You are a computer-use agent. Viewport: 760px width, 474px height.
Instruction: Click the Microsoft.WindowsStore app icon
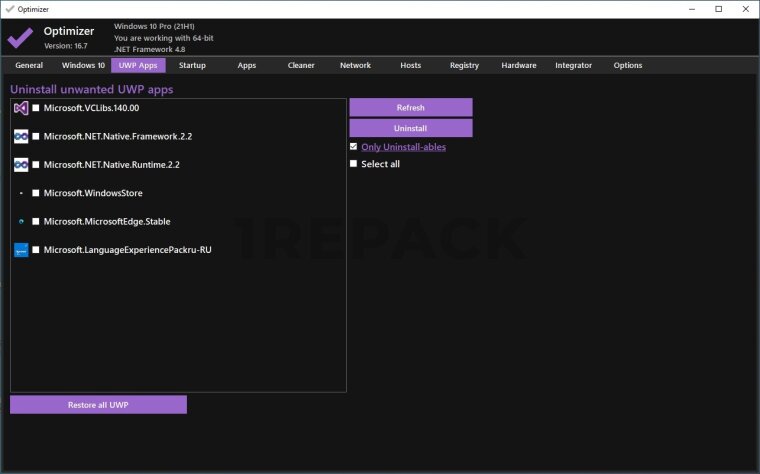point(21,193)
